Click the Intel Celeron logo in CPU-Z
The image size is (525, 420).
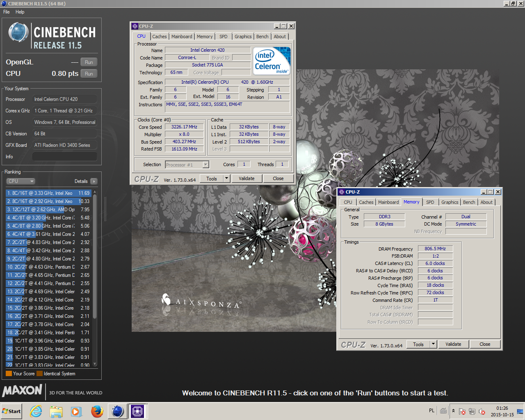[272, 61]
